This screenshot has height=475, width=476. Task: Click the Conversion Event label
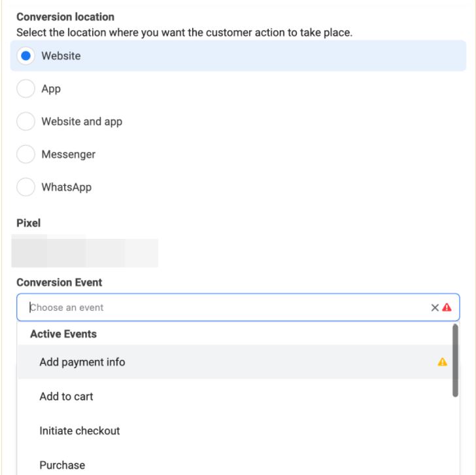pyautogui.click(x=59, y=283)
